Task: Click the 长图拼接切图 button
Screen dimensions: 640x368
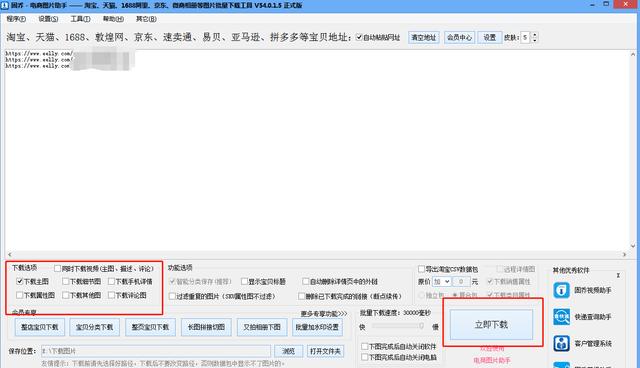Action: coord(206,327)
